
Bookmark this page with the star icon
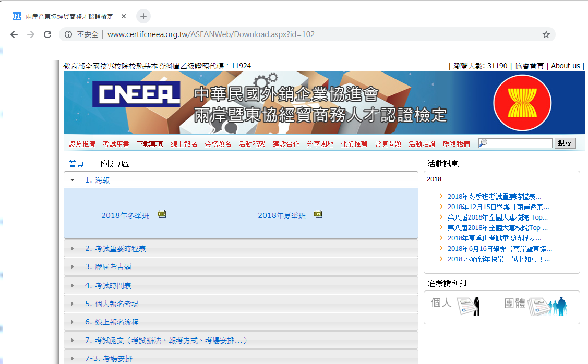[x=546, y=34]
